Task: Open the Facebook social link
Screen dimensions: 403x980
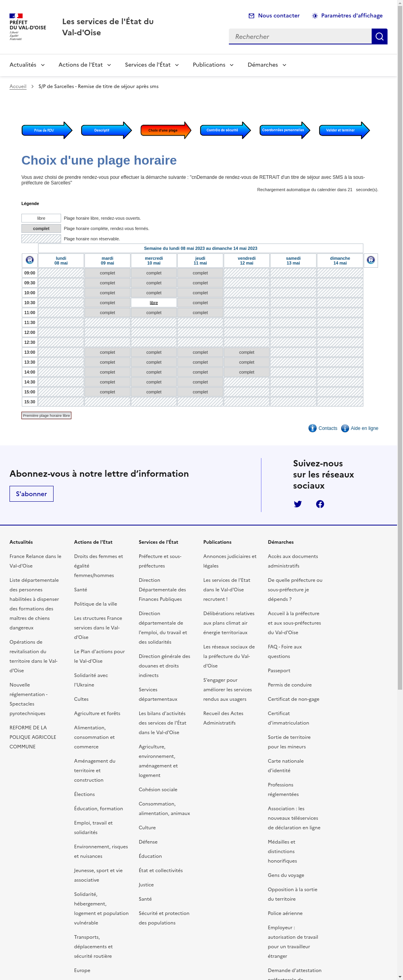Action: (320, 504)
